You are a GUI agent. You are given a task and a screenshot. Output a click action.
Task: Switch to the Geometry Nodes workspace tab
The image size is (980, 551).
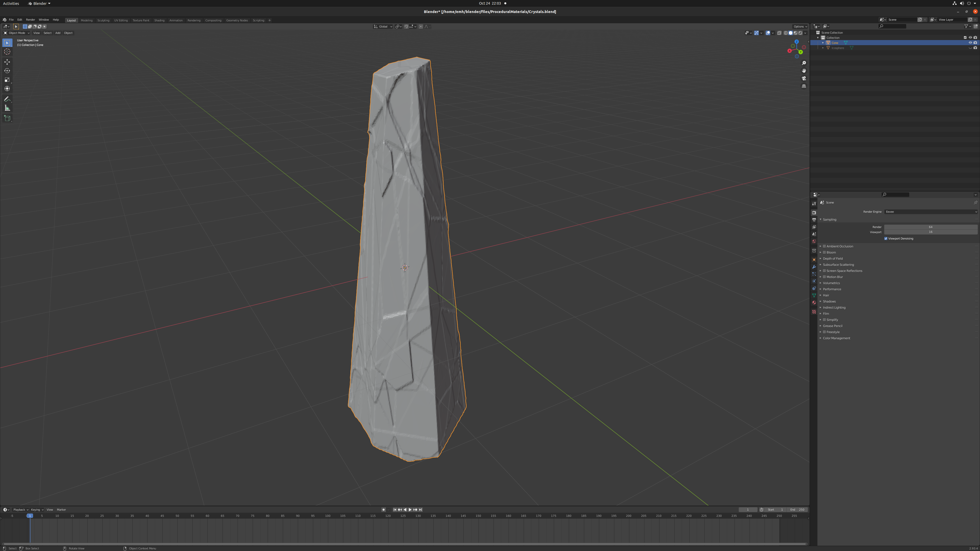pos(237,20)
